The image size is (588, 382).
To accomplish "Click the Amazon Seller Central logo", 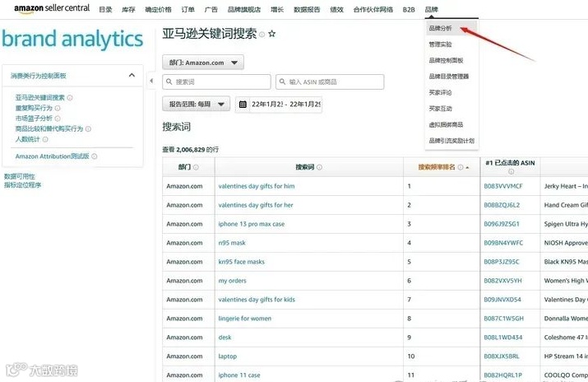I will [x=52, y=8].
